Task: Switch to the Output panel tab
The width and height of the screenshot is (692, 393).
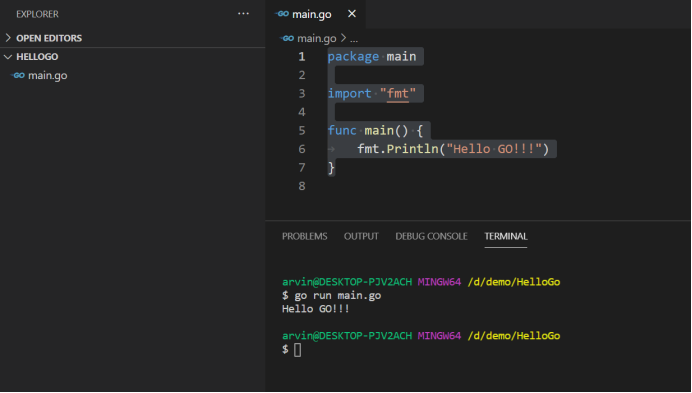Action: point(361,236)
